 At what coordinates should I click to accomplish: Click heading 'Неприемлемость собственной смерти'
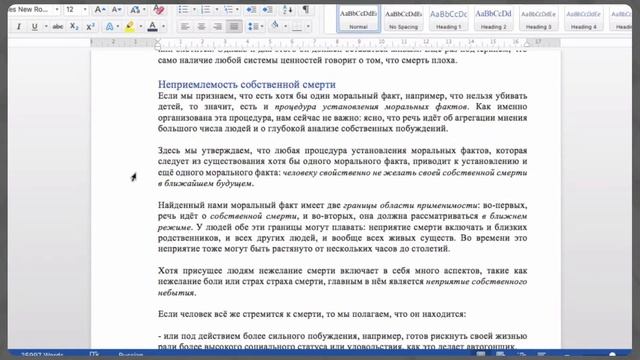click(247, 84)
